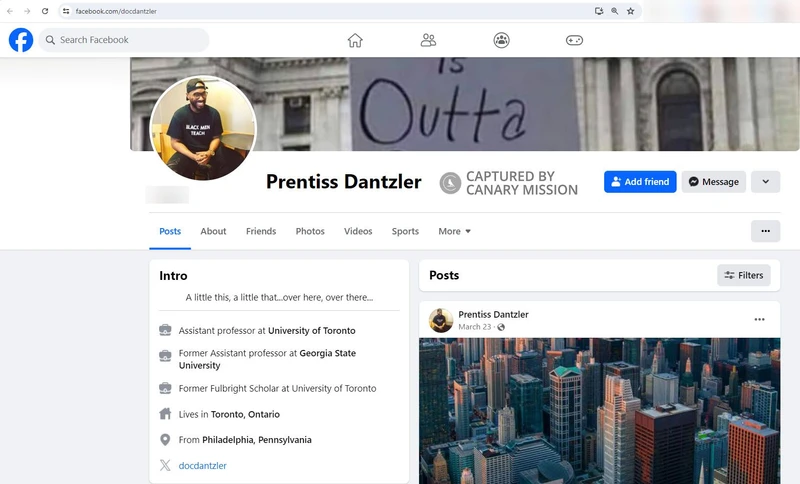
Task: Click the install app icon in address bar
Action: [x=599, y=11]
